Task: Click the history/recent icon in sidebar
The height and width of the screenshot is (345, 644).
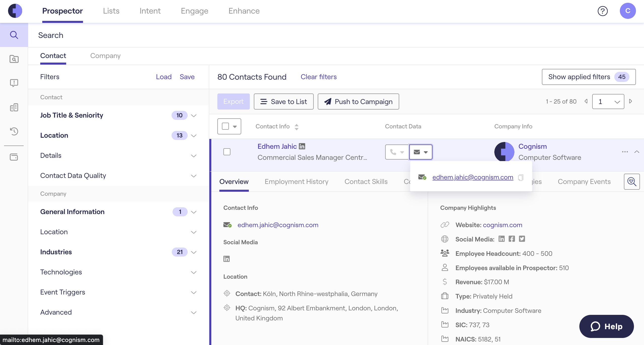Action: pyautogui.click(x=14, y=131)
